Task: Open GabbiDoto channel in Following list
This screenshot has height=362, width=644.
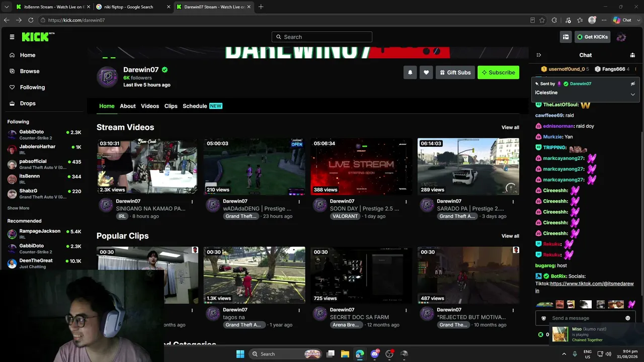Action: tap(44, 135)
